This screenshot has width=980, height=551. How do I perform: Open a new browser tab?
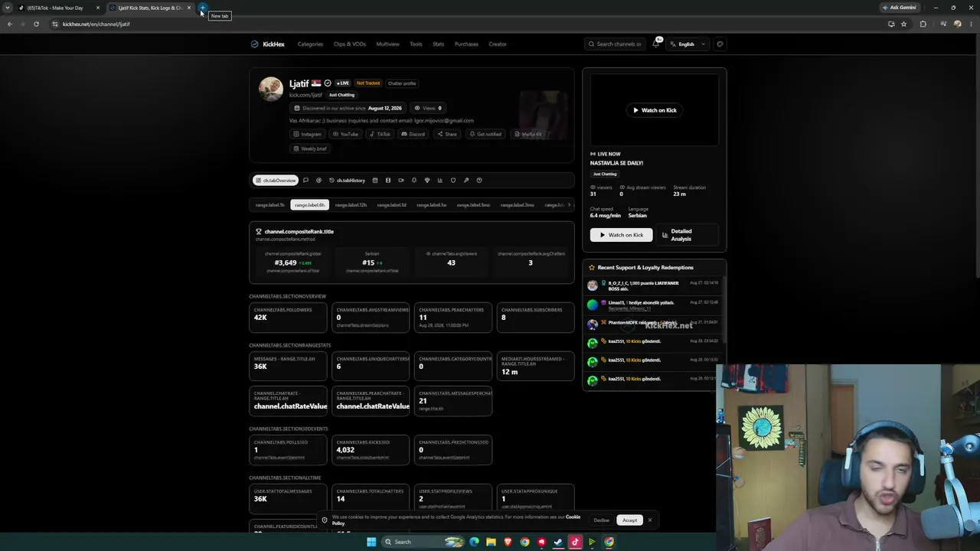coord(203,8)
